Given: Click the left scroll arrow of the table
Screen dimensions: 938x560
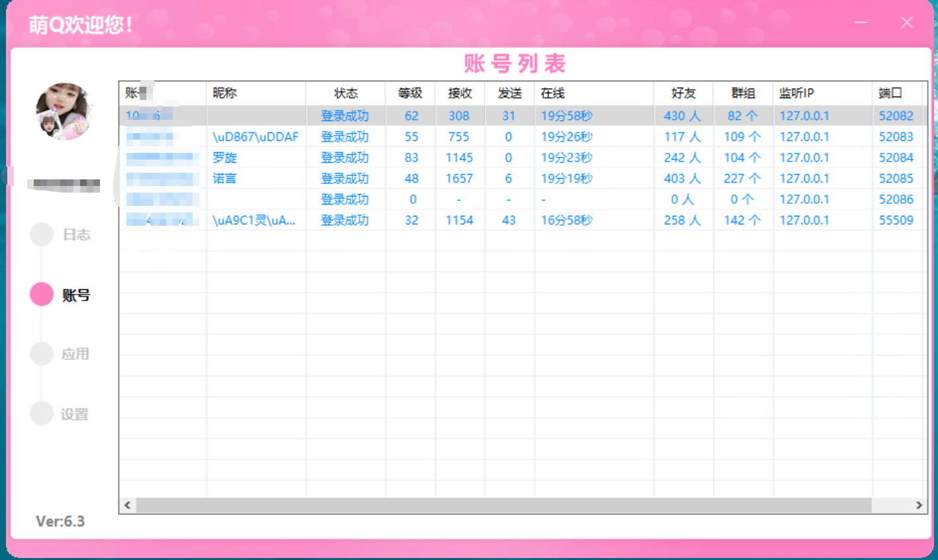Looking at the screenshot, I should tap(126, 505).
